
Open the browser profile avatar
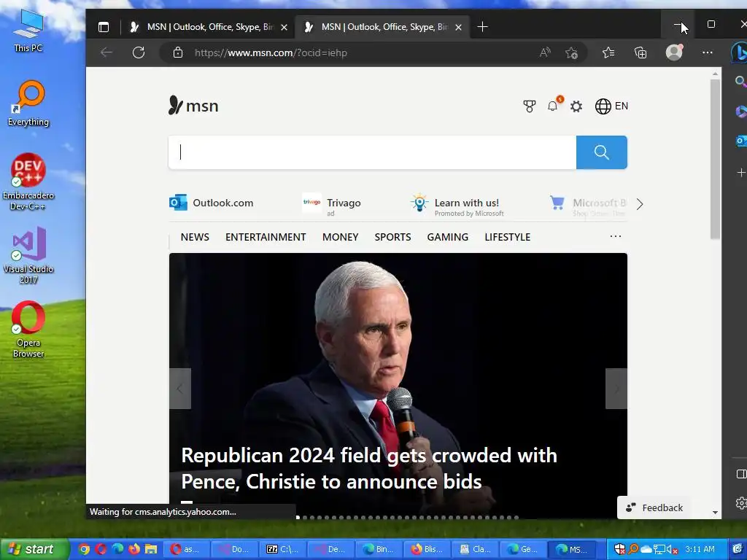[674, 52]
